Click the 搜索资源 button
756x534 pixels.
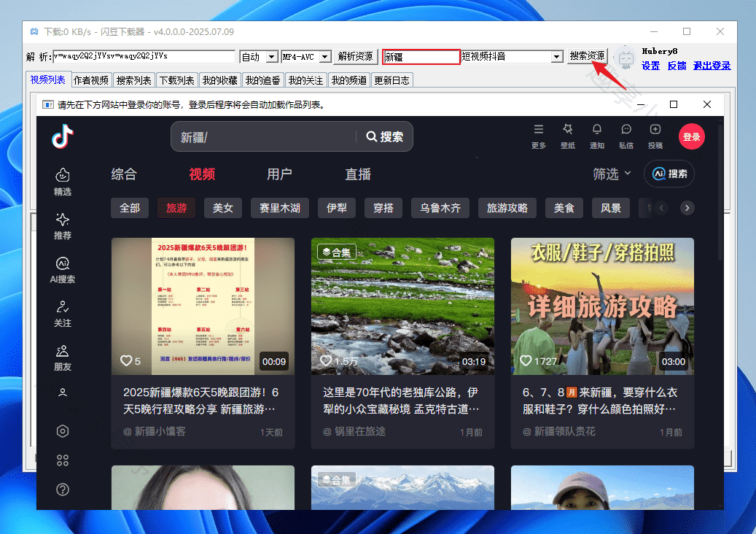[x=588, y=56]
